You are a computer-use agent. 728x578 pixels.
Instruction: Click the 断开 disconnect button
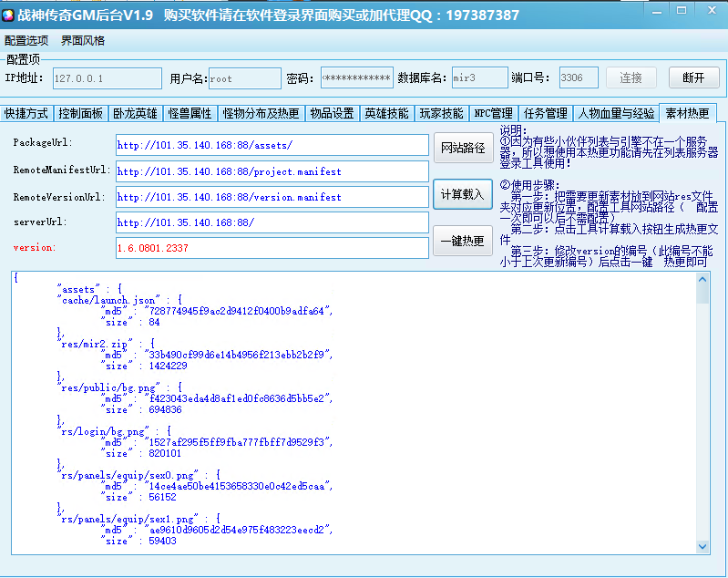pyautogui.click(x=693, y=77)
